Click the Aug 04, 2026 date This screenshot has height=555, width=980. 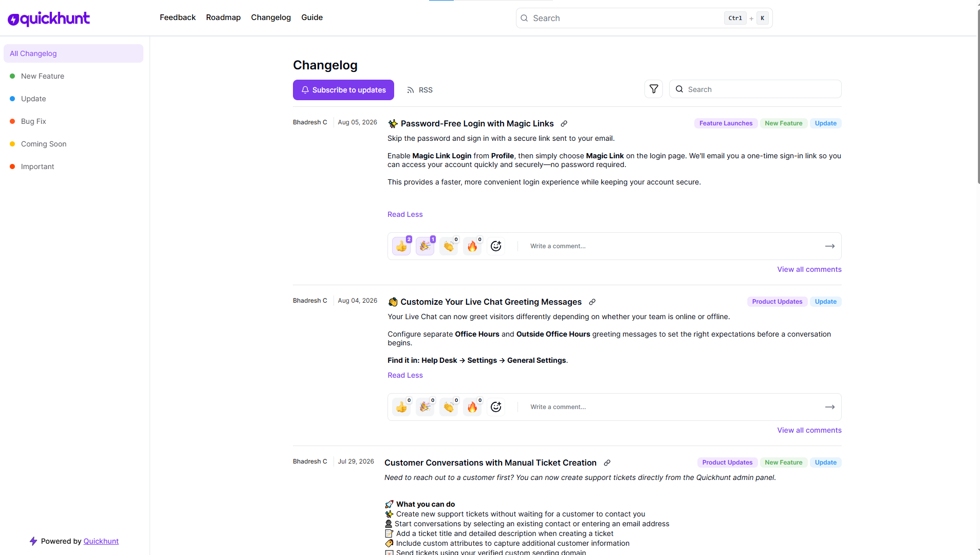357,301
